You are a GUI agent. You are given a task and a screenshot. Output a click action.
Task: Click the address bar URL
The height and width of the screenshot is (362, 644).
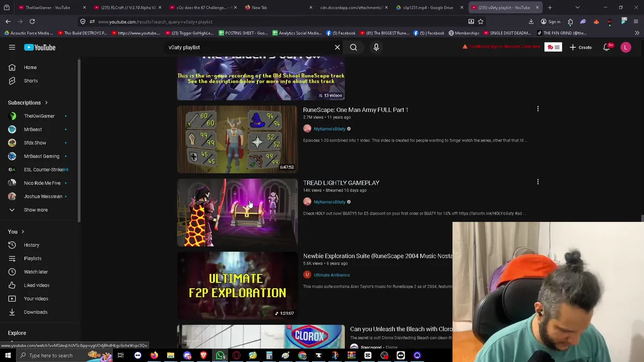[155, 22]
